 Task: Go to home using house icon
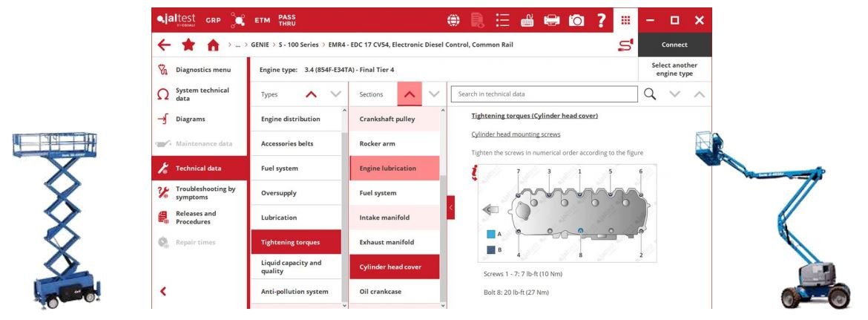(x=213, y=45)
